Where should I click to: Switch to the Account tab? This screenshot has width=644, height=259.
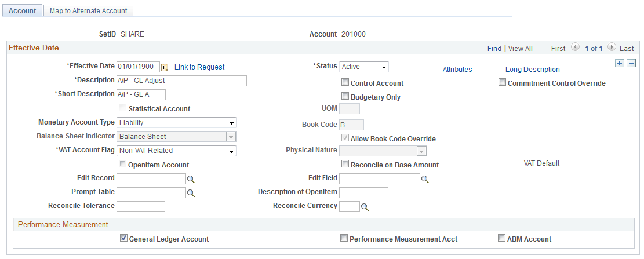coord(22,11)
